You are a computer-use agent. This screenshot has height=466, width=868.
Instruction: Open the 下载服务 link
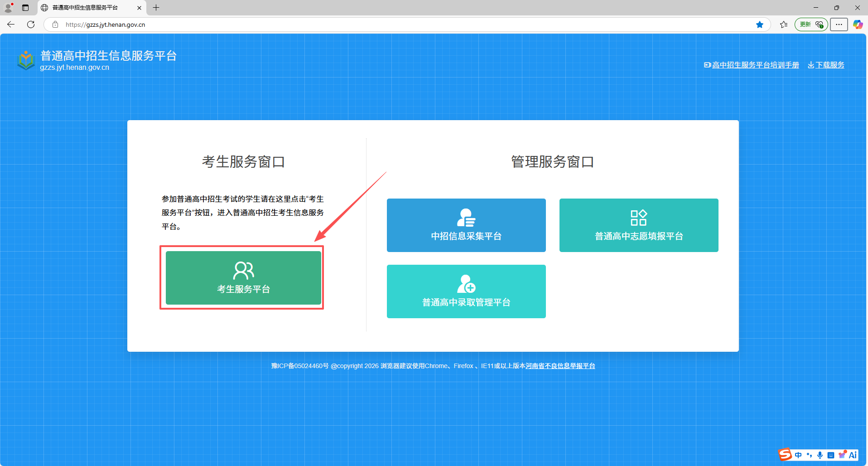point(826,65)
